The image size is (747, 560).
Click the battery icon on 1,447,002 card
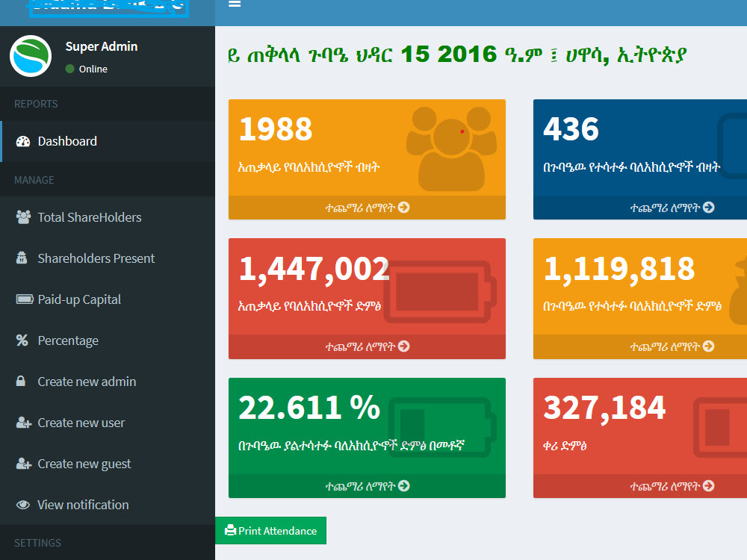point(440,292)
